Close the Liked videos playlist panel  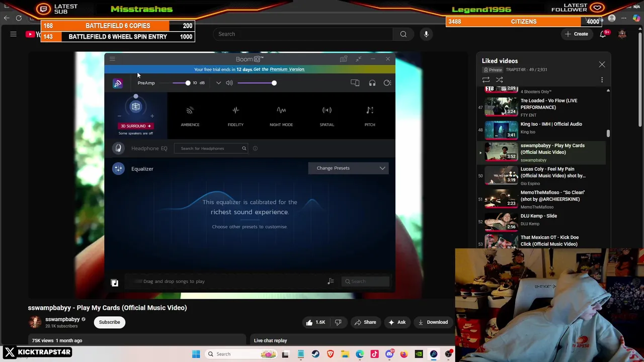coord(602,64)
